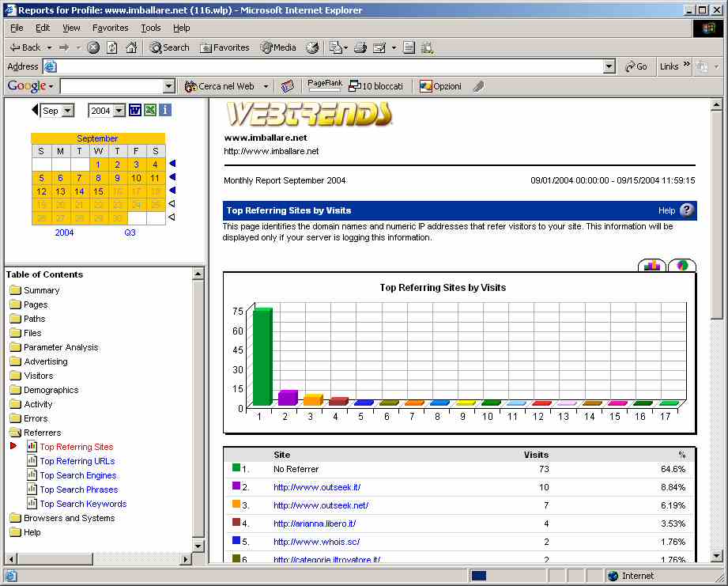Open the File menu
This screenshot has height=586, width=728.
[x=17, y=28]
